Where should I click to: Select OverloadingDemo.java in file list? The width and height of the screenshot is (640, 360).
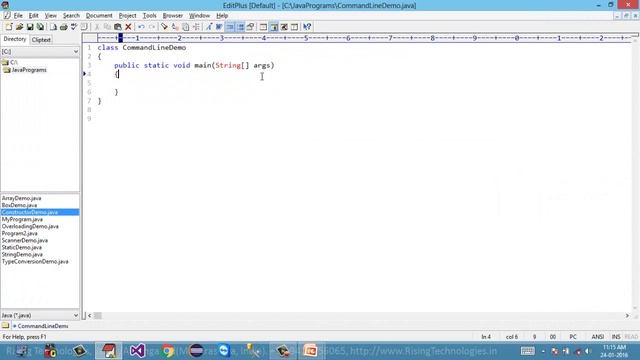coord(30,226)
